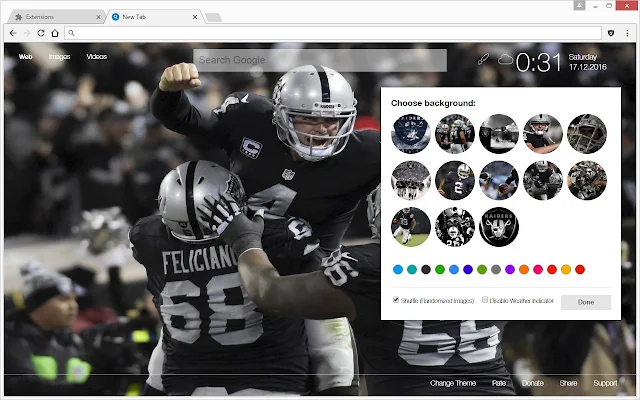640x400 pixels.
Task: Pick the pink color swatch
Action: pyautogui.click(x=538, y=269)
